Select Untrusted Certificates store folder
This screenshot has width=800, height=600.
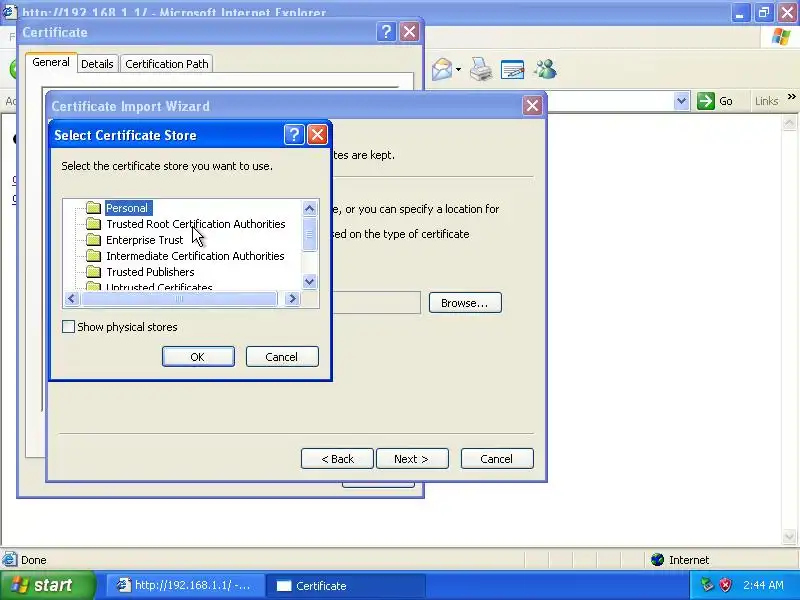point(159,287)
